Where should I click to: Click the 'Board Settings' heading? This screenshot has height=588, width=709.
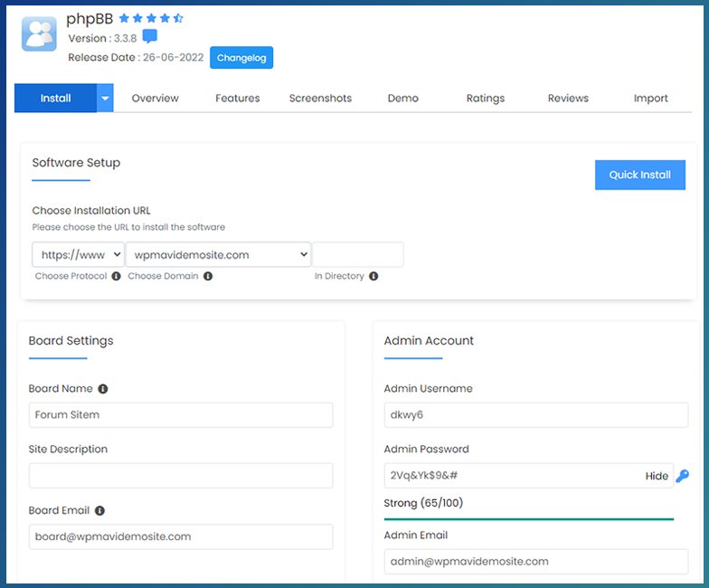click(x=71, y=340)
